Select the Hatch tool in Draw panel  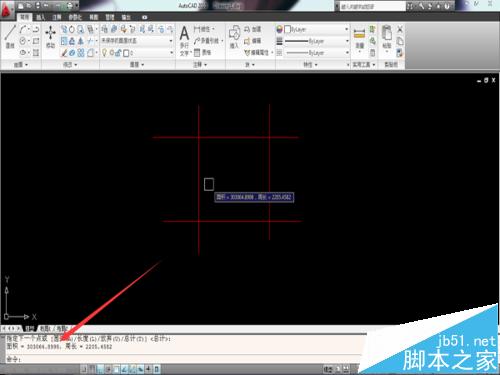click(36, 53)
